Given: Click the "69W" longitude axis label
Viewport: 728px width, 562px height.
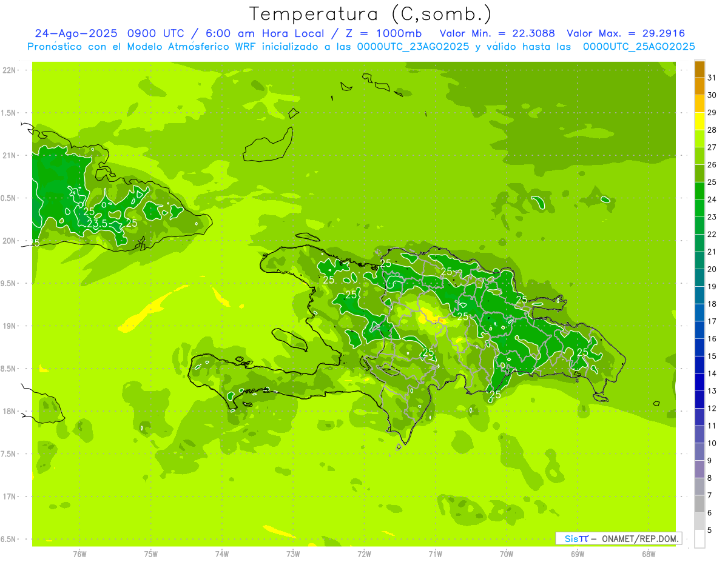Looking at the screenshot, I should tap(578, 554).
